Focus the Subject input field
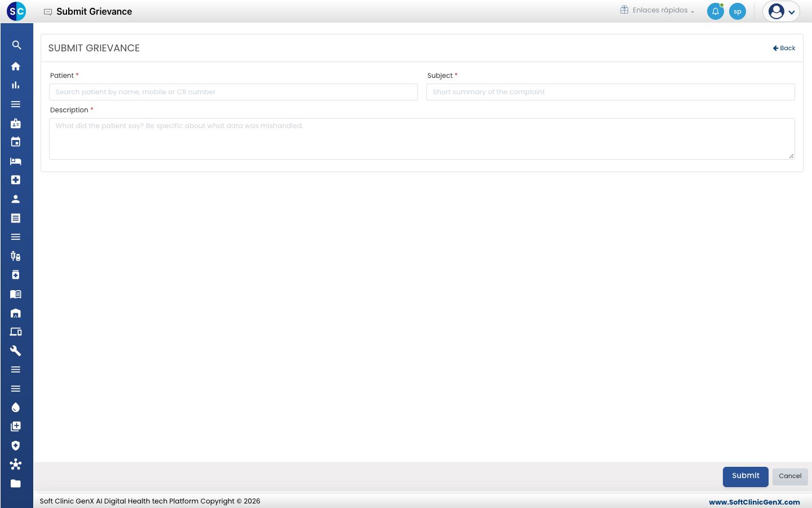 (611, 92)
